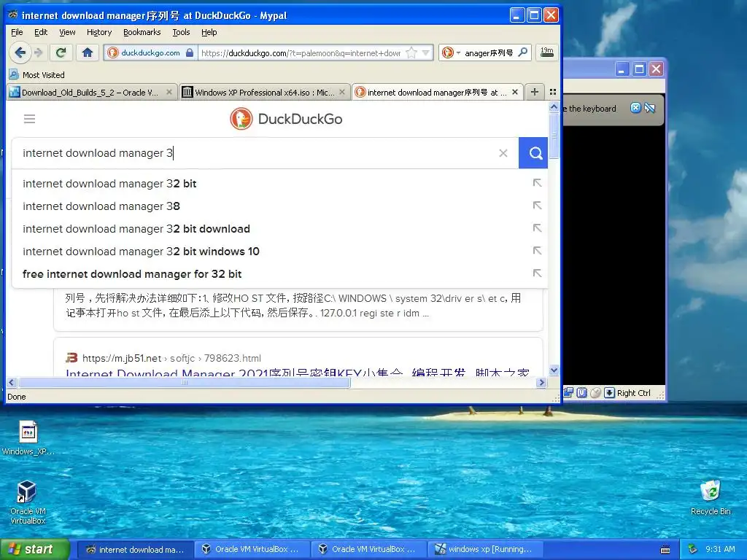Open the History menu

pyautogui.click(x=99, y=32)
